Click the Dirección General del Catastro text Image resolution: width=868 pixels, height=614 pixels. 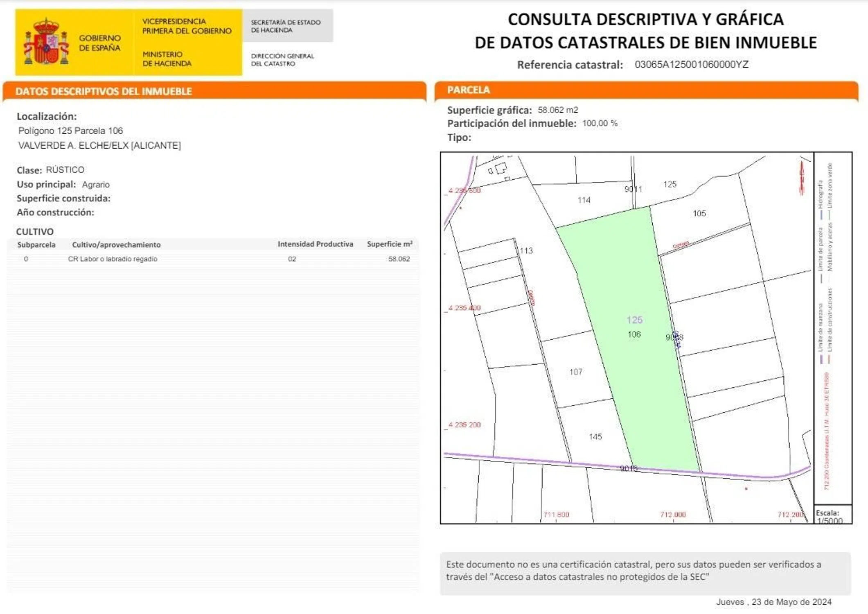282,60
